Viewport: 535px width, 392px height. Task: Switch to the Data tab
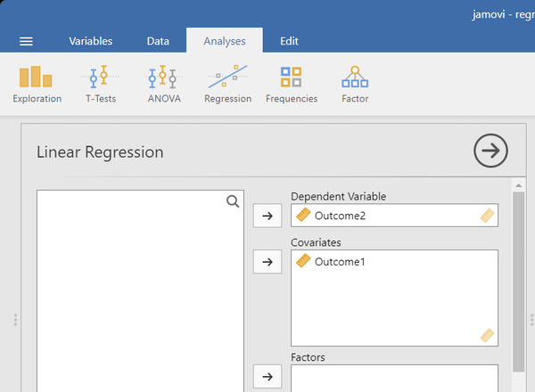pos(158,41)
